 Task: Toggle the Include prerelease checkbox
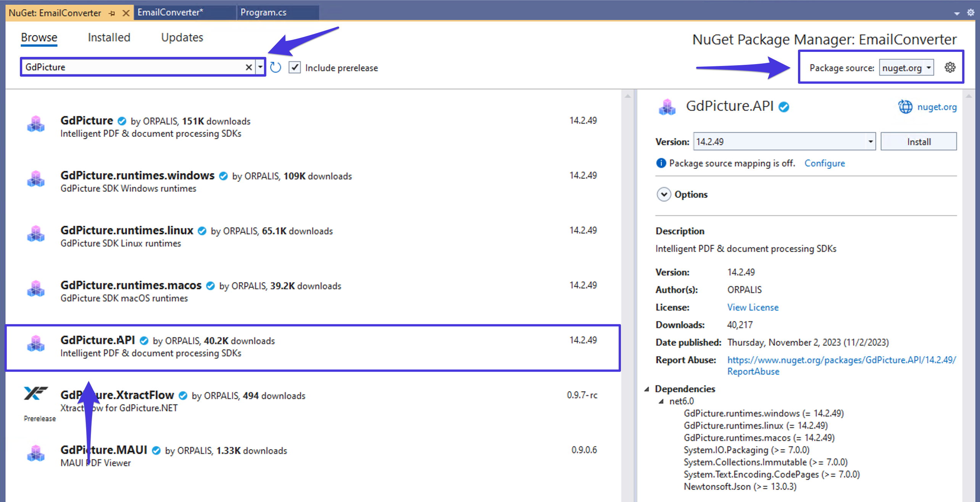(295, 67)
